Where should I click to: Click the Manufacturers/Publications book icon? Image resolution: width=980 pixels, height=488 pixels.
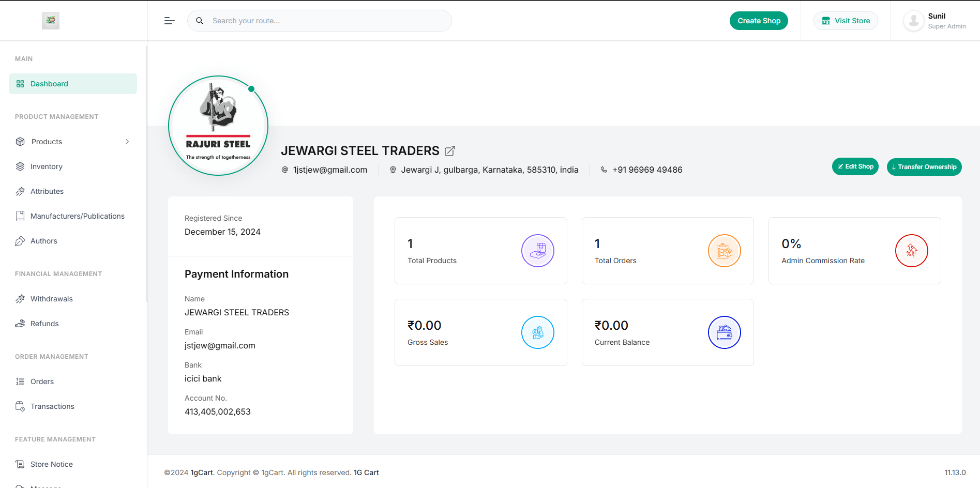coord(20,216)
